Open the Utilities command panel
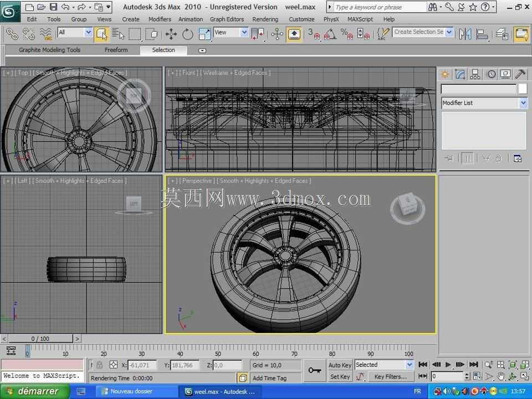This screenshot has width=532, height=399. [520, 74]
